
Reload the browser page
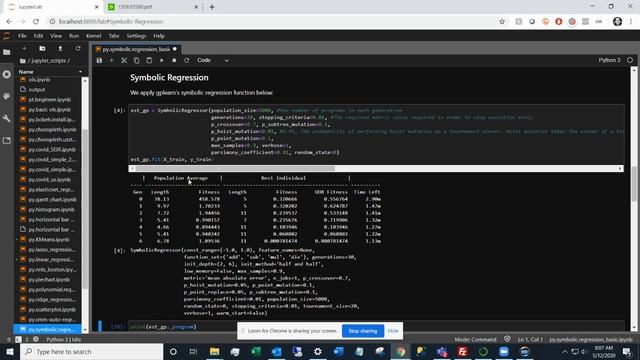point(36,22)
